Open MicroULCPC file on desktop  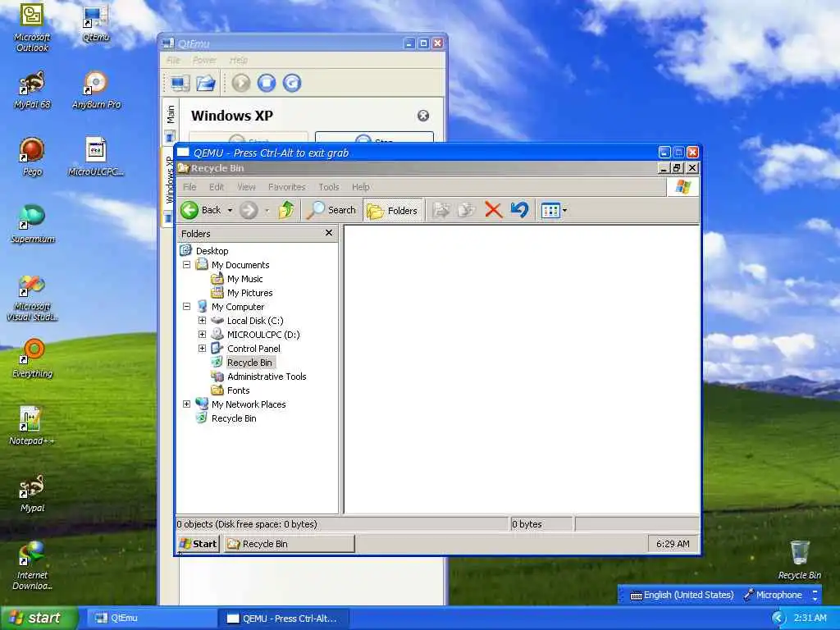tap(97, 157)
